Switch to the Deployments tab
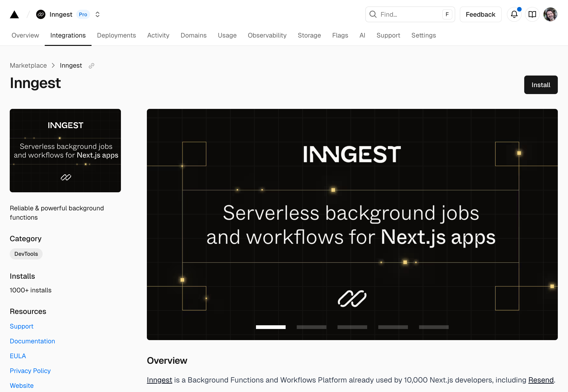Image resolution: width=568 pixels, height=392 pixels. (x=116, y=35)
